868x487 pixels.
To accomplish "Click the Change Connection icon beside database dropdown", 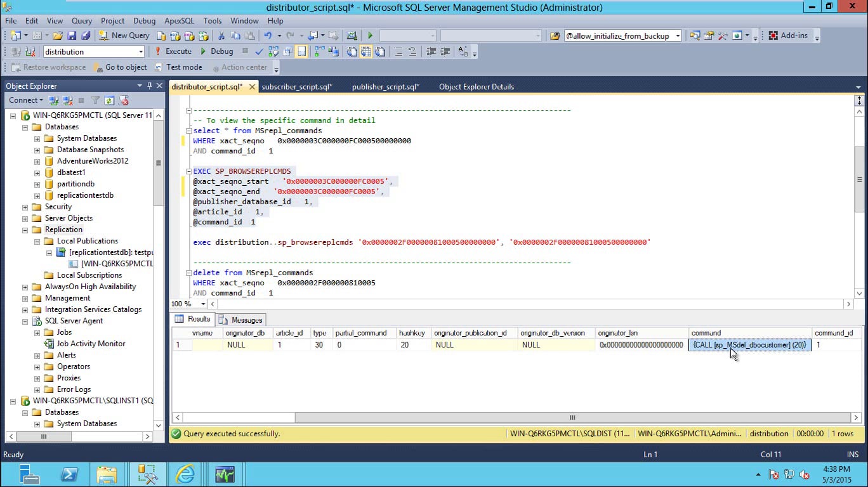I will [31, 51].
